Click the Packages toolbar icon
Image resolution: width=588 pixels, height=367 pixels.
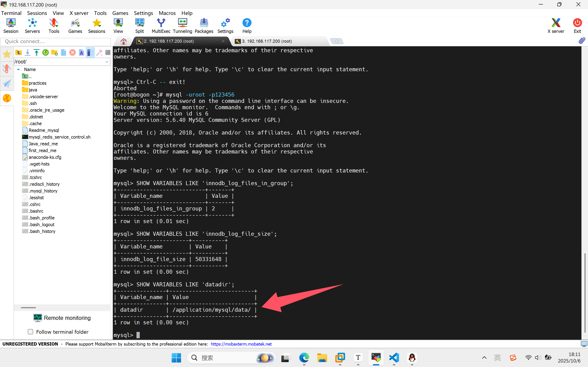(x=204, y=26)
